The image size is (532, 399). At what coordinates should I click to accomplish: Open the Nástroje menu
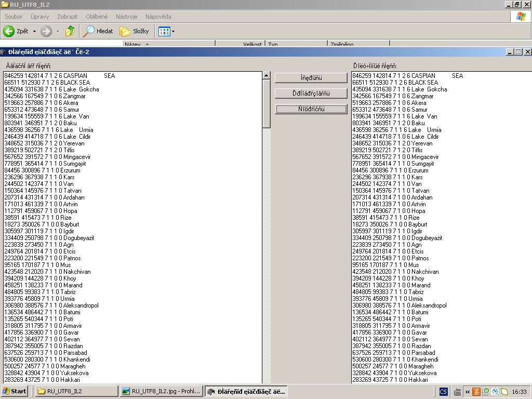[x=126, y=17]
